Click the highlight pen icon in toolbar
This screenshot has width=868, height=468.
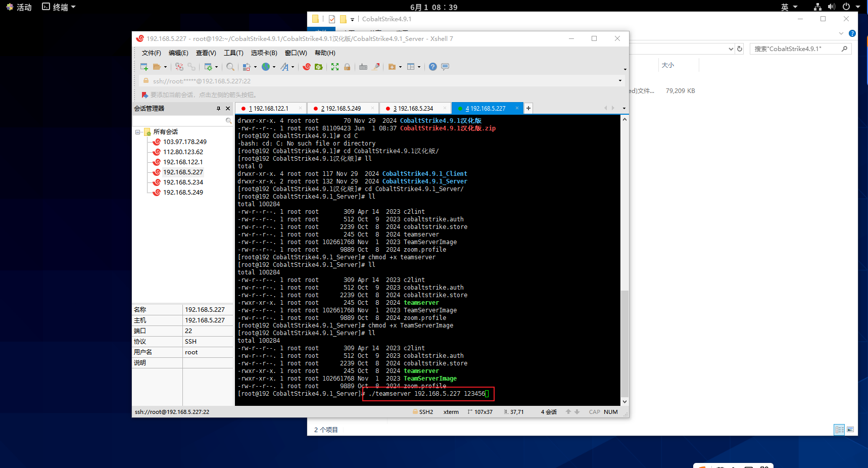376,67
